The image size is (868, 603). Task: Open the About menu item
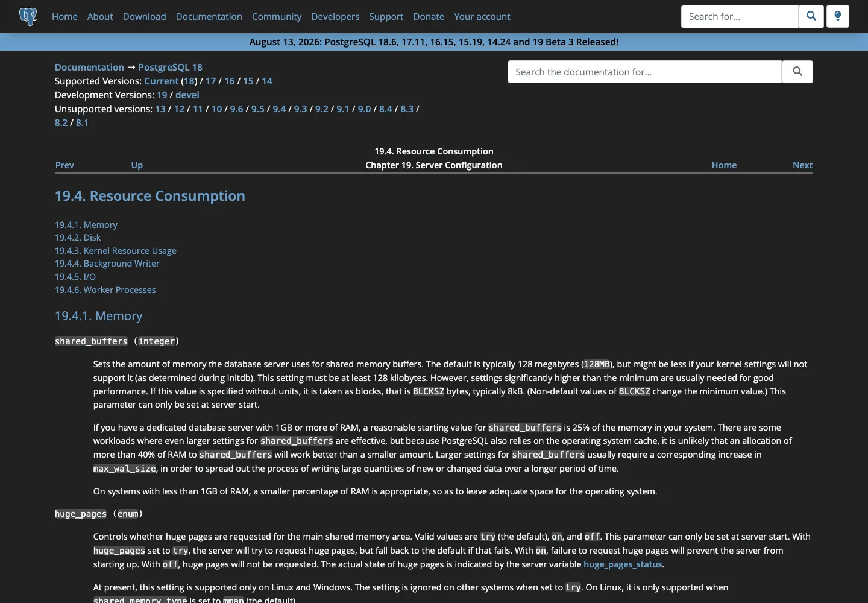(x=100, y=16)
